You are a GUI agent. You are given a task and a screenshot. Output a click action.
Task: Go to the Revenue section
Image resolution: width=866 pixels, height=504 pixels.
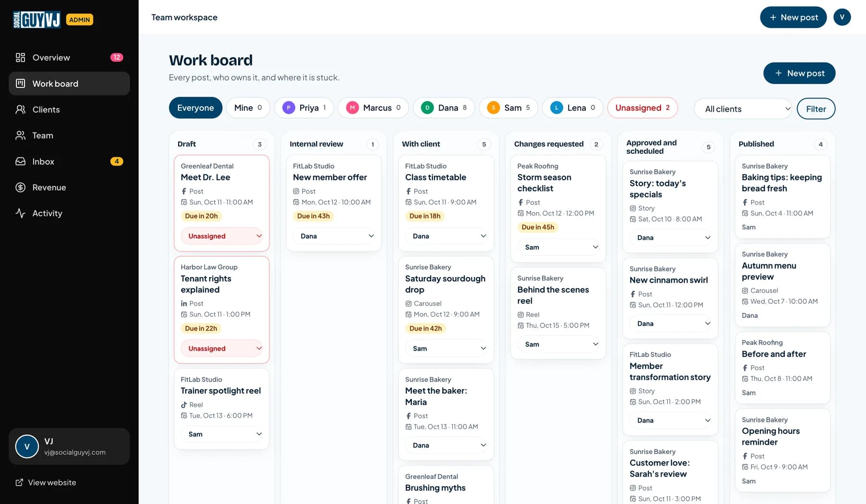pyautogui.click(x=69, y=188)
